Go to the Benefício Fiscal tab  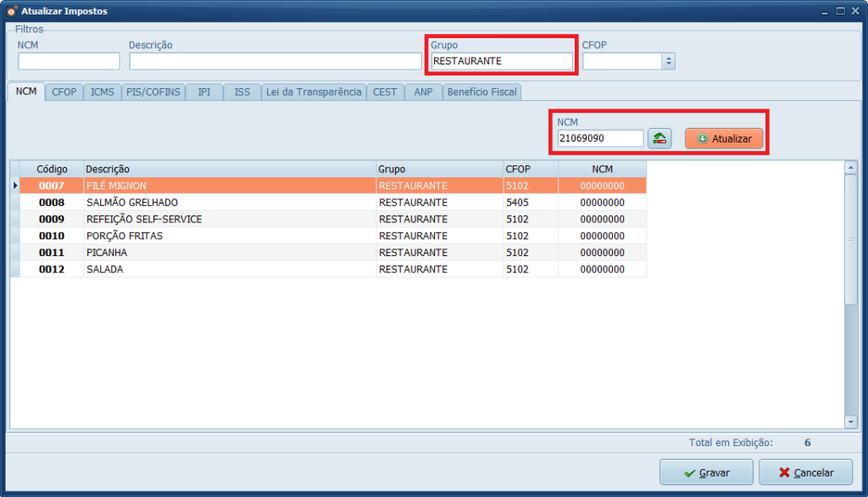(481, 92)
